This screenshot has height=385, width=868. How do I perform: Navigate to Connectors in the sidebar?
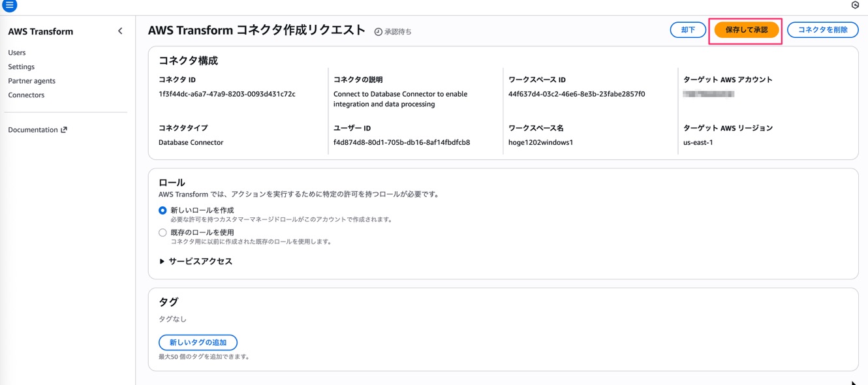(x=26, y=95)
